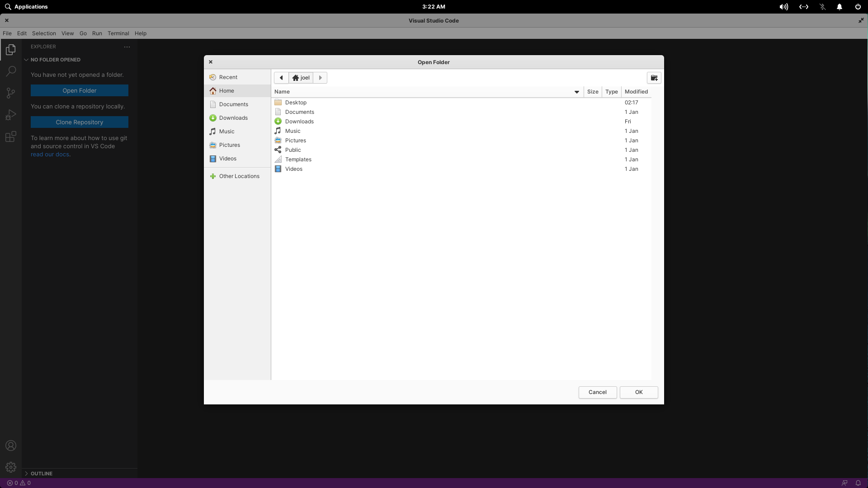The image size is (868, 488).
Task: Select the Recent shortcut in the sidebar
Action: 228,77
